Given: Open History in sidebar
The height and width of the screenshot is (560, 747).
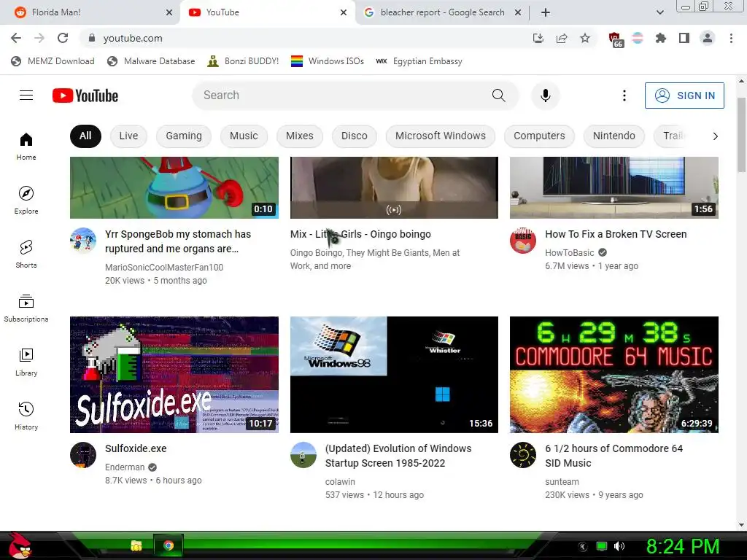Looking at the screenshot, I should coord(26,416).
